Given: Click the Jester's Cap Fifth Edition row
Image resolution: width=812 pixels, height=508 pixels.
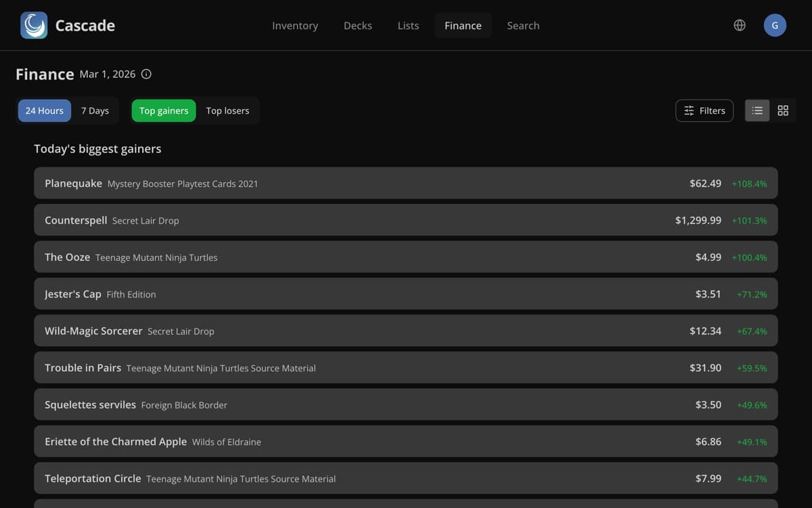Looking at the screenshot, I should (x=406, y=294).
